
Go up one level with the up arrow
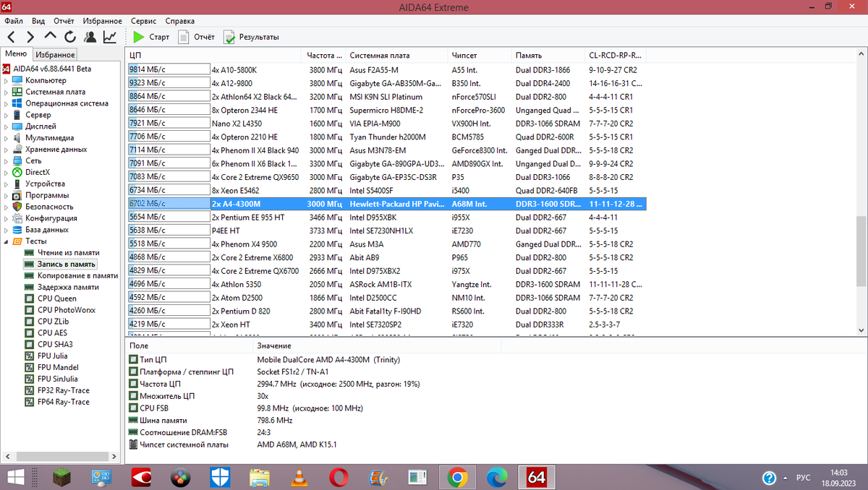(x=50, y=36)
